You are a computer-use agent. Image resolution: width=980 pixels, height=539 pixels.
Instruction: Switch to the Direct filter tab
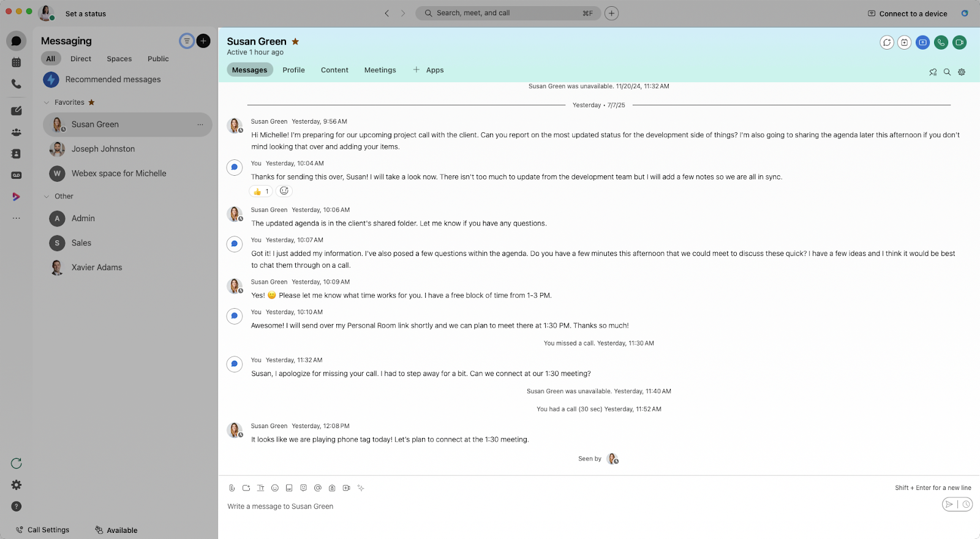(x=81, y=59)
